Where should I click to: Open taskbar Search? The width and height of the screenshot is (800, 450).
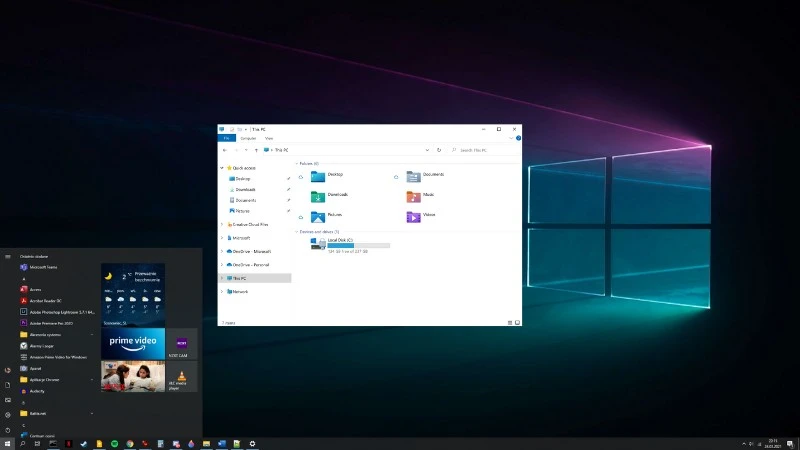(22, 444)
